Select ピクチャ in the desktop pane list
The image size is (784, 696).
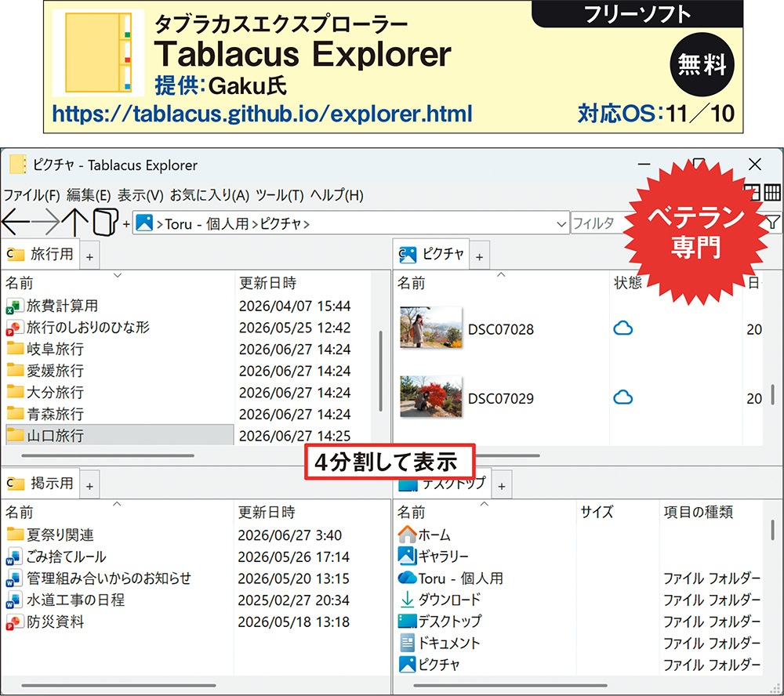coord(429,665)
